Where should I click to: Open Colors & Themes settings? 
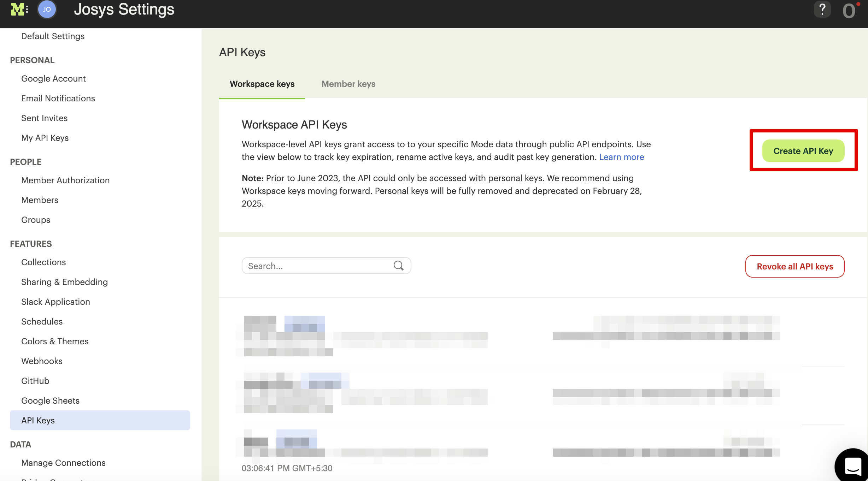(x=55, y=341)
